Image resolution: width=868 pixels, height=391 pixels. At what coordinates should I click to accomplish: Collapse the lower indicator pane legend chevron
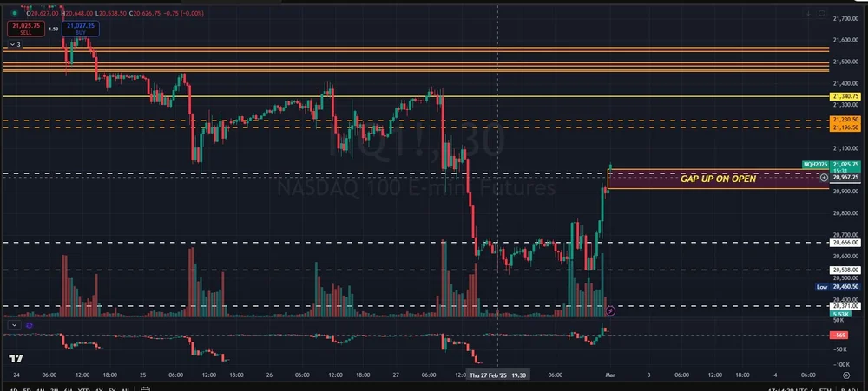[x=14, y=325]
